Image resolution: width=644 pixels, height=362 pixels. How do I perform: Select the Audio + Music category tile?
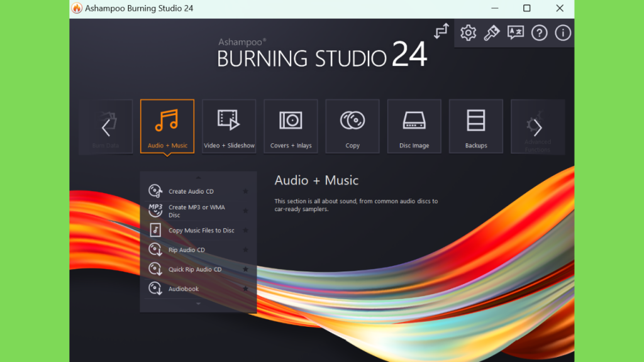[167, 126]
